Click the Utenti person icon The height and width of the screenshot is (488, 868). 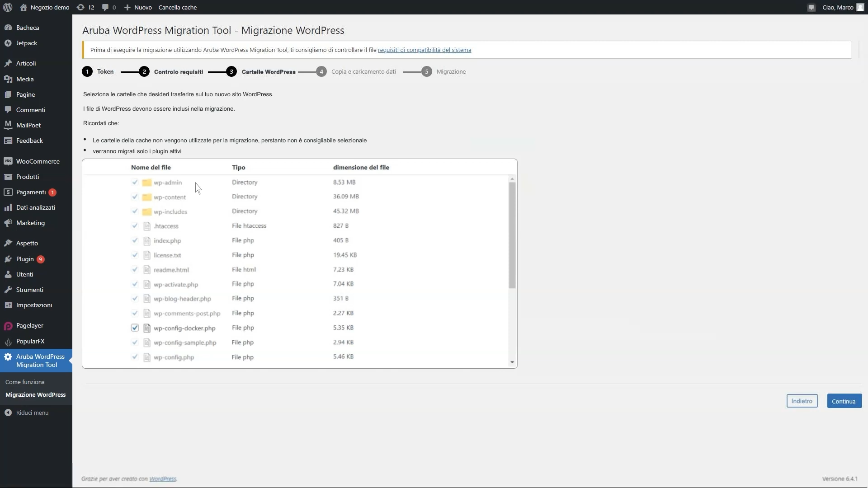[8, 274]
